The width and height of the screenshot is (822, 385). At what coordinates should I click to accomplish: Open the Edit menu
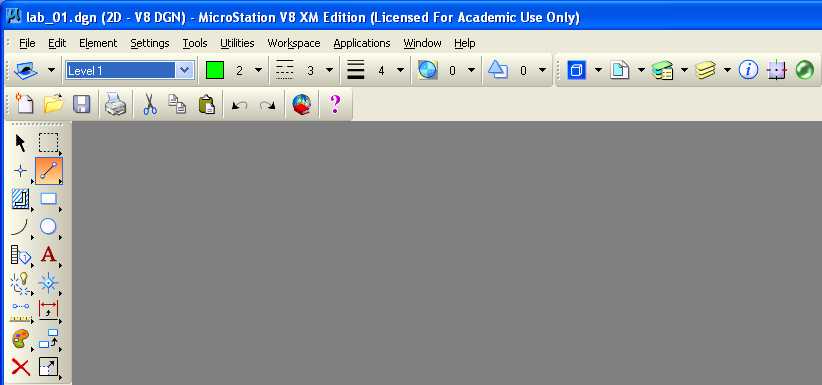[x=57, y=43]
